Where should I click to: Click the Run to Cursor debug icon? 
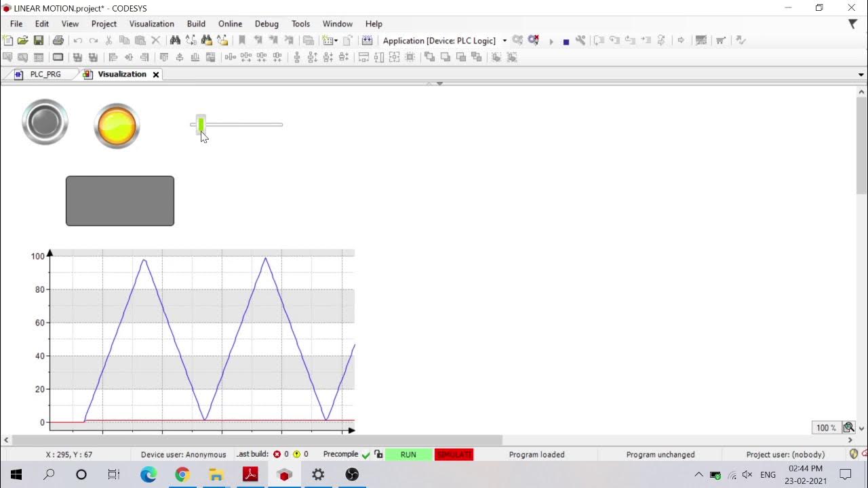646,41
